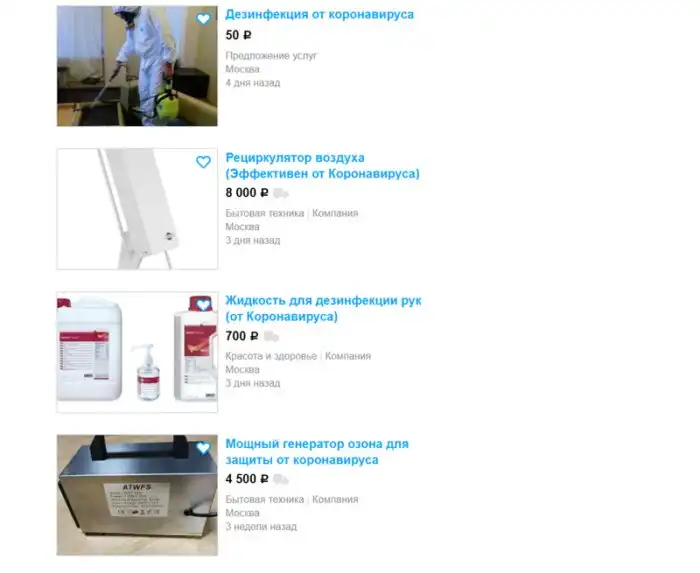700x573 pixels.
Task: Select Предложение услуг category label
Action: (x=271, y=56)
